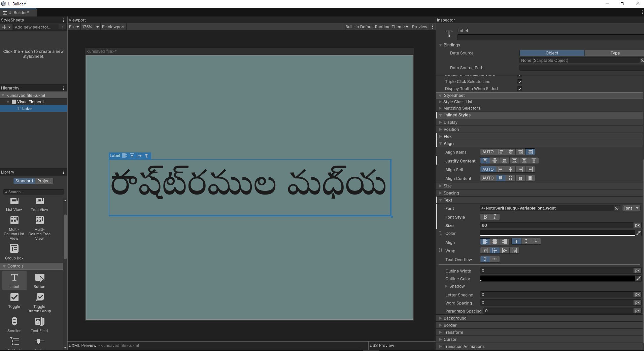This screenshot has width=644, height=351.
Task: Open the Preview button in the viewport toolbar
Action: click(419, 27)
